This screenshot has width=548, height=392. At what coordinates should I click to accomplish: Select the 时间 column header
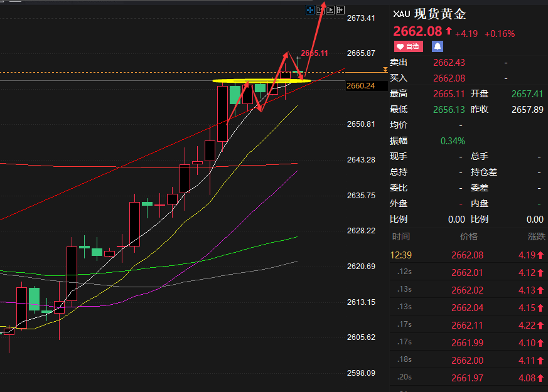click(x=401, y=236)
